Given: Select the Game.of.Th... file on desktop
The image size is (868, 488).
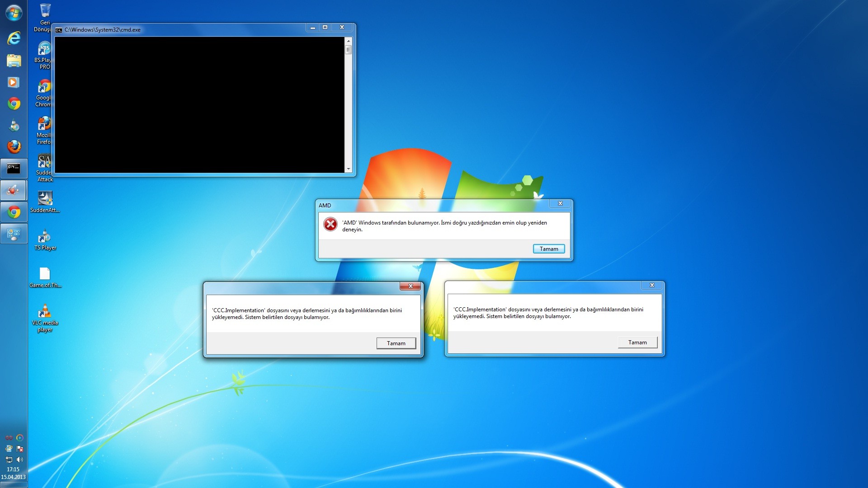Looking at the screenshot, I should tap(45, 277).
